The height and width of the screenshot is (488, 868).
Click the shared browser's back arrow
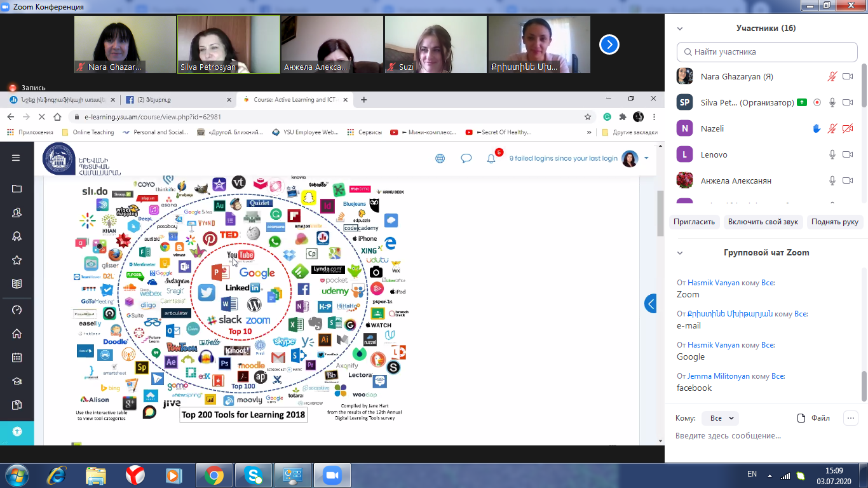pos(10,117)
